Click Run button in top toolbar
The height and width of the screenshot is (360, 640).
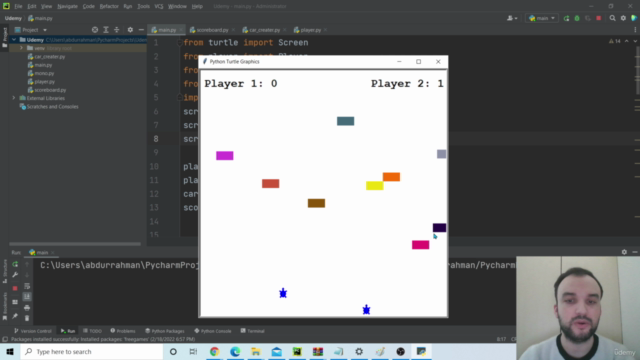point(566,18)
